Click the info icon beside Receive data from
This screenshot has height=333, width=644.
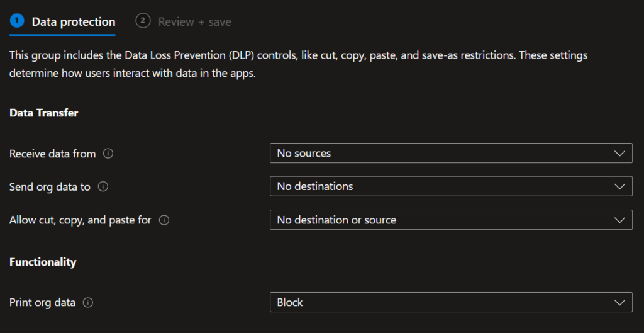[108, 154]
